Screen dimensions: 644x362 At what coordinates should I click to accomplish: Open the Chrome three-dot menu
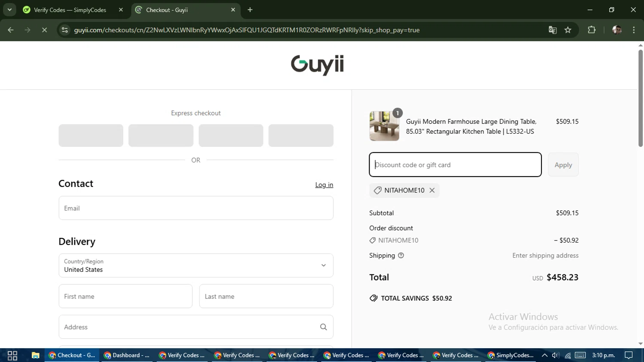[x=634, y=30]
